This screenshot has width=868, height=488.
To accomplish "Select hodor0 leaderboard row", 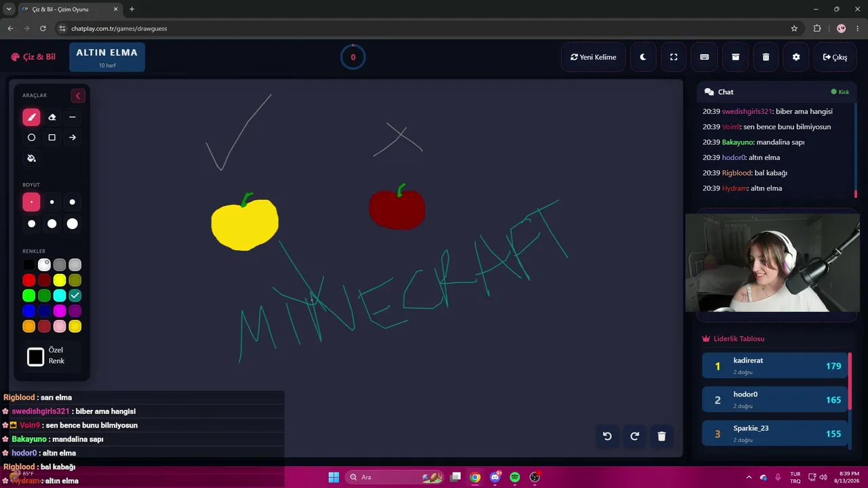I will 775,400.
